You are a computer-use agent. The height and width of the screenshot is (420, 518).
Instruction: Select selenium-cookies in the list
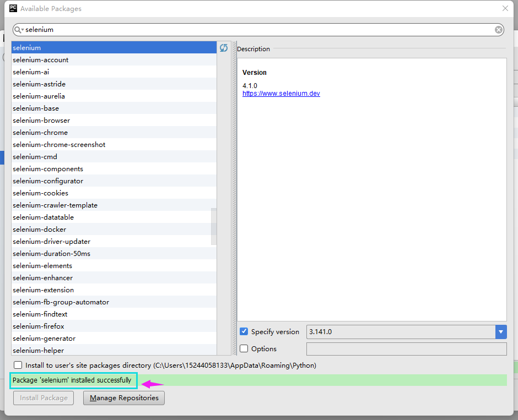click(x=114, y=193)
